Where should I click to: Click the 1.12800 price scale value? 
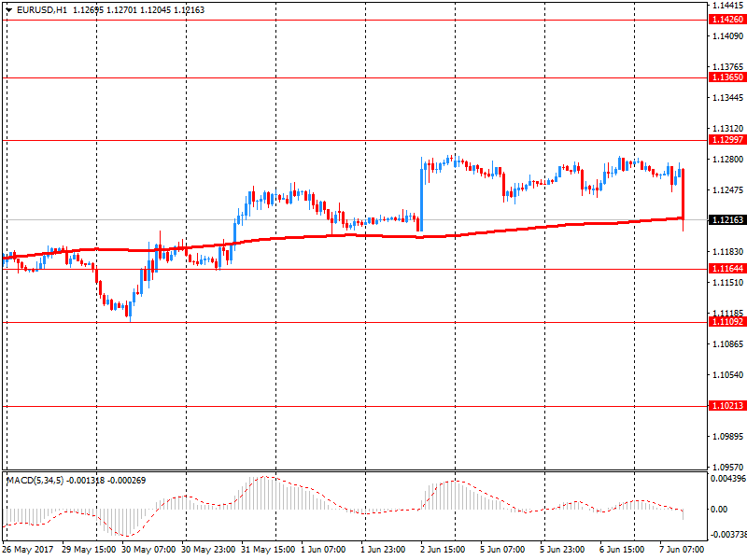(x=727, y=160)
